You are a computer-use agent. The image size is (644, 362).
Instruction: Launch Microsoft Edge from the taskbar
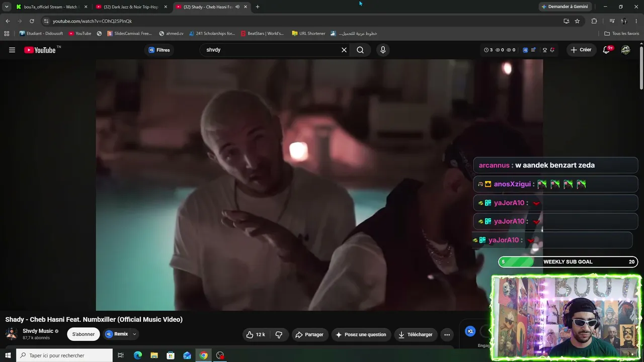[x=138, y=355]
